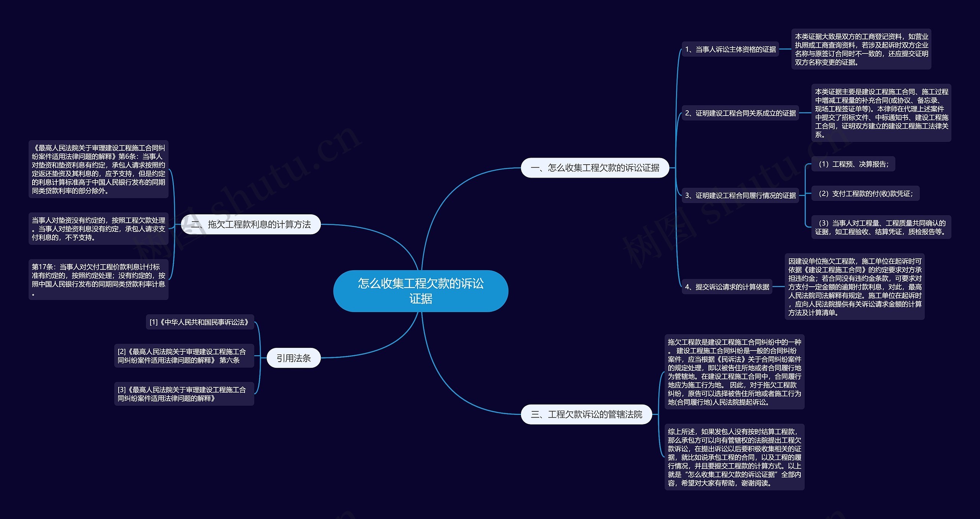
Task: Select reference [1]《中华人民共和国民事诉讼法》
Action: pos(199,322)
